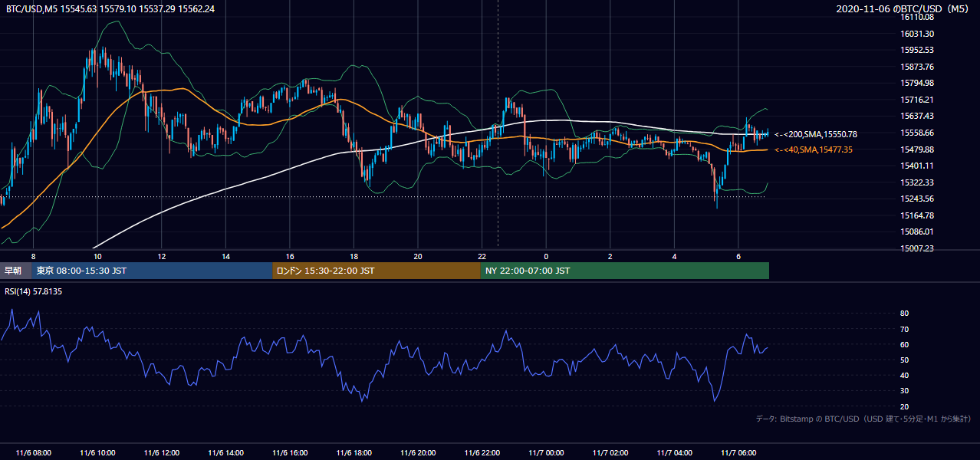This screenshot has width=980, height=460.
Task: Click the Bitstamp data source note
Action: point(863,419)
